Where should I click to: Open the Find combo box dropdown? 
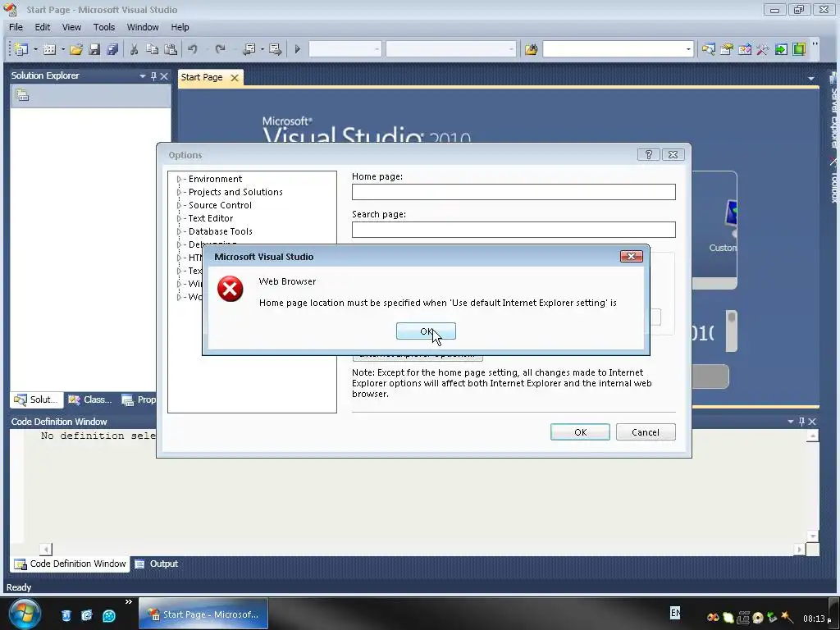click(x=688, y=49)
